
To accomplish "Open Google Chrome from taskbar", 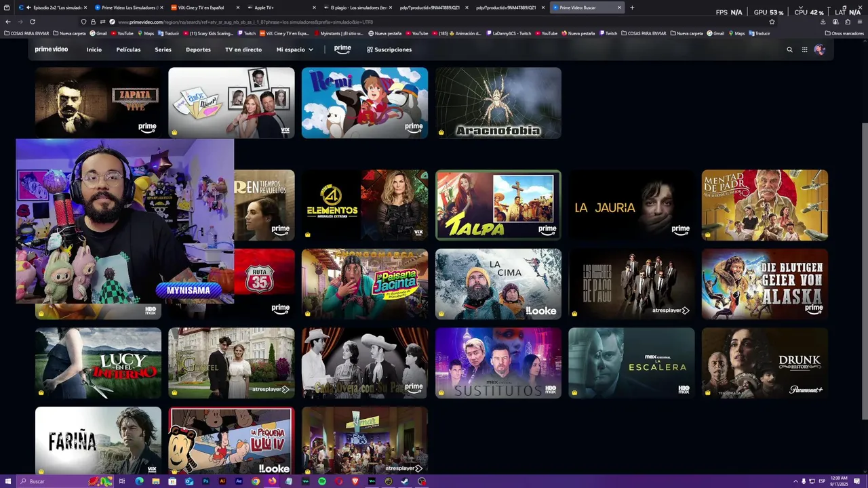I will tap(256, 481).
